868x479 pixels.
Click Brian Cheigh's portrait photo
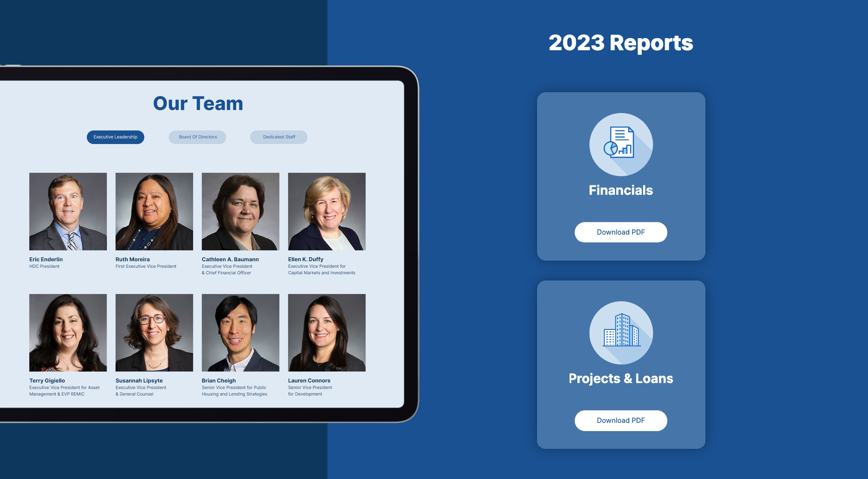tap(240, 333)
